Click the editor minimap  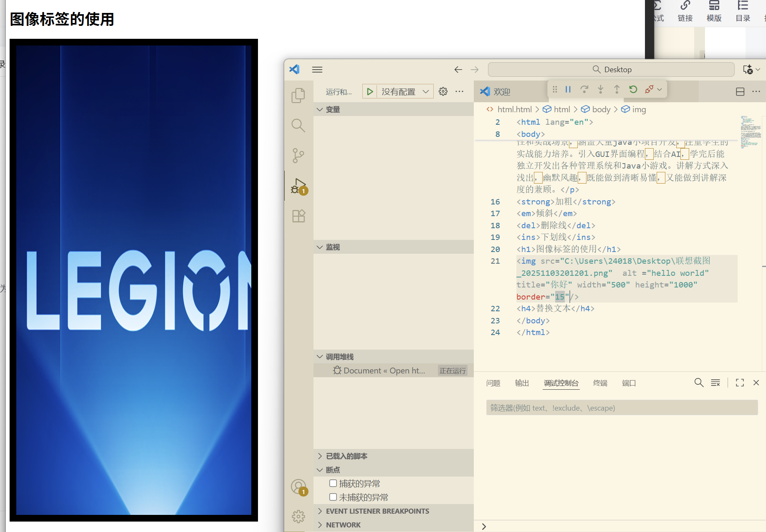751,132
